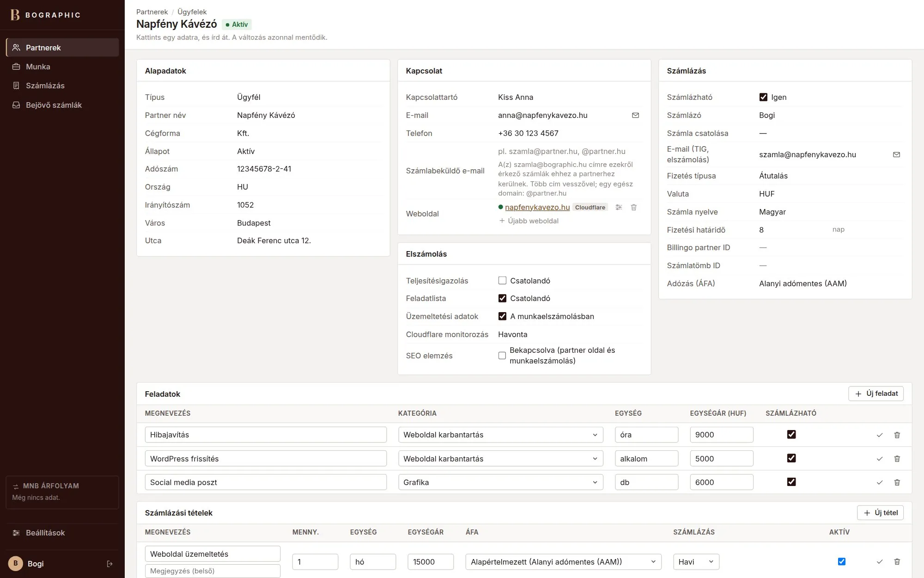This screenshot has height=578, width=924.
Task: Click the Bogi user avatar
Action: (16, 564)
